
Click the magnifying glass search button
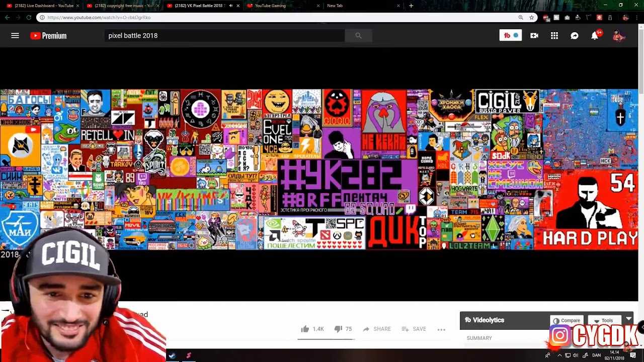(358, 36)
